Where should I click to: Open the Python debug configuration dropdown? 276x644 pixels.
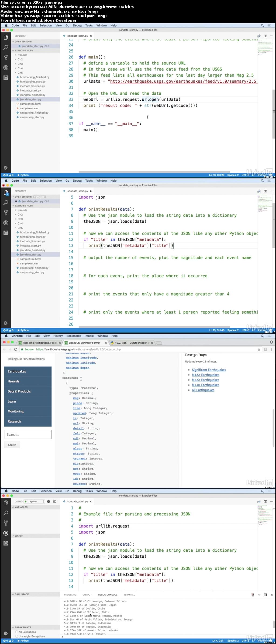37,501
